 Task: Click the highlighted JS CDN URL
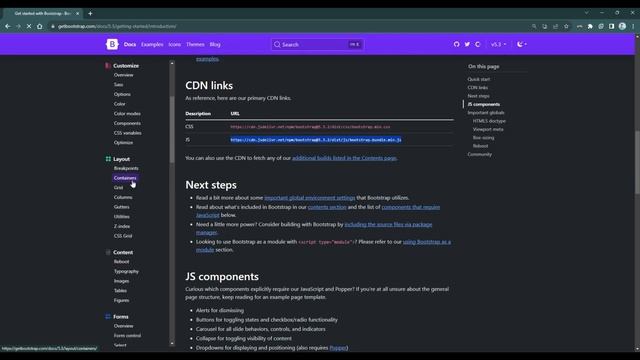point(316,140)
